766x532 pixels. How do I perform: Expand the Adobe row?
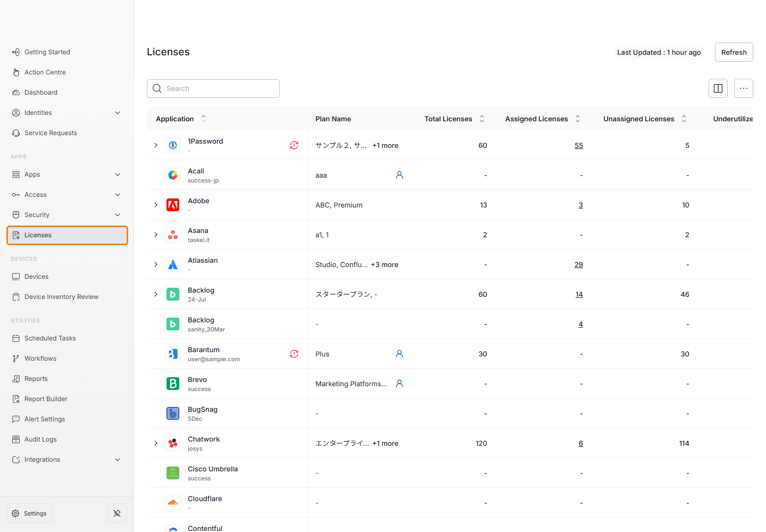tap(156, 205)
